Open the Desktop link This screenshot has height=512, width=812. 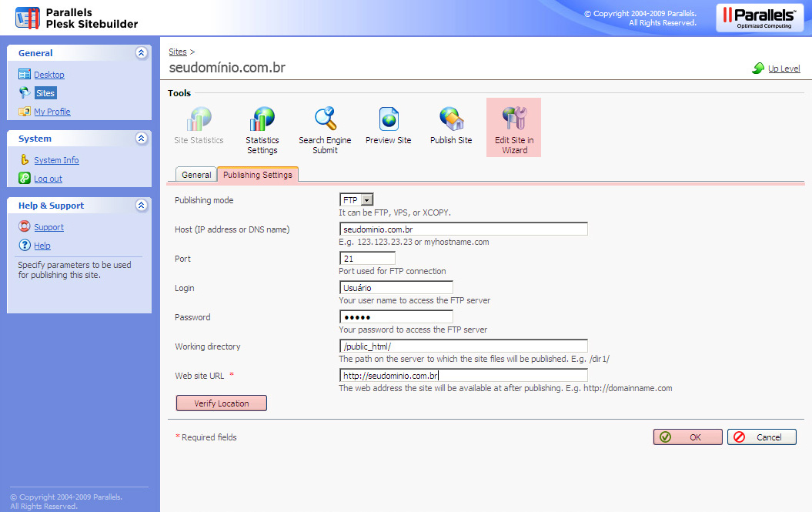pos(49,75)
